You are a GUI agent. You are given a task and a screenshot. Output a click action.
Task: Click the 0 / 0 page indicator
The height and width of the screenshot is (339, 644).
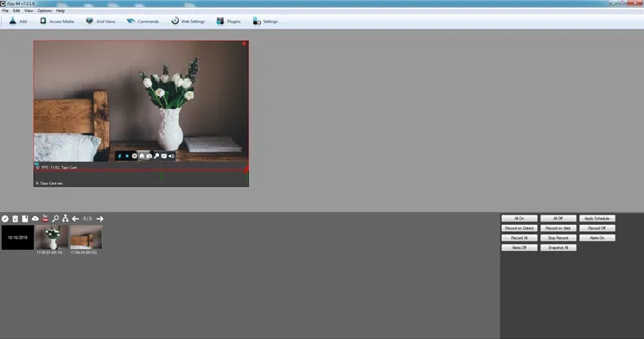pyautogui.click(x=87, y=219)
